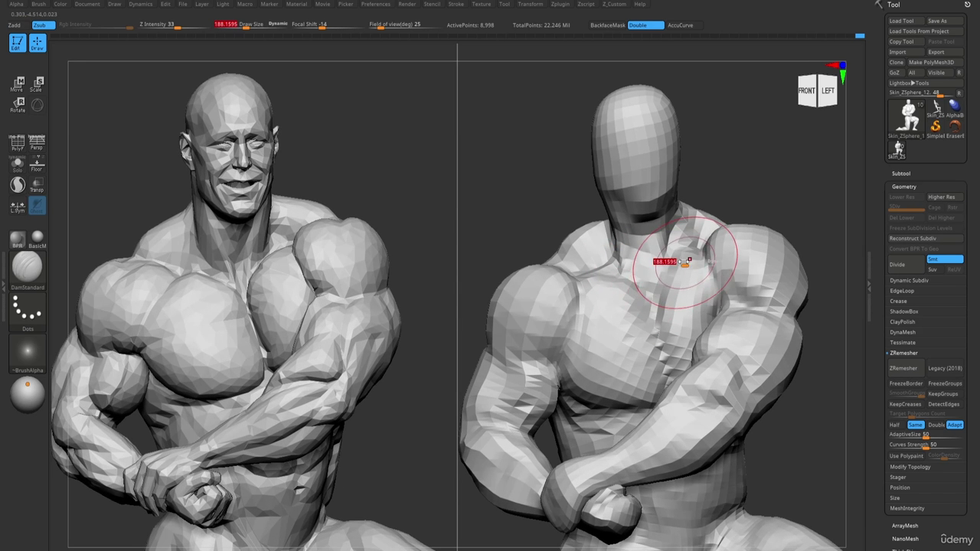Select the EraserB tool icon
The image size is (980, 551).
click(x=955, y=129)
